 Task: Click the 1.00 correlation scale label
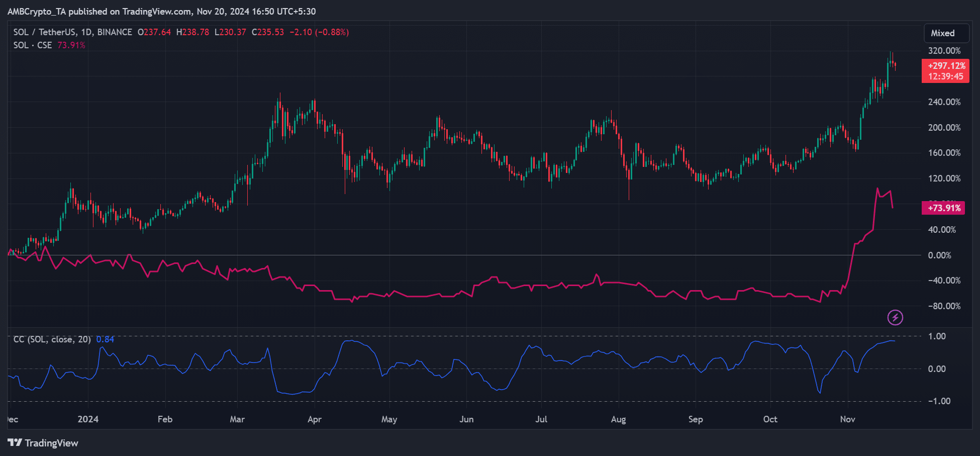[x=936, y=336]
